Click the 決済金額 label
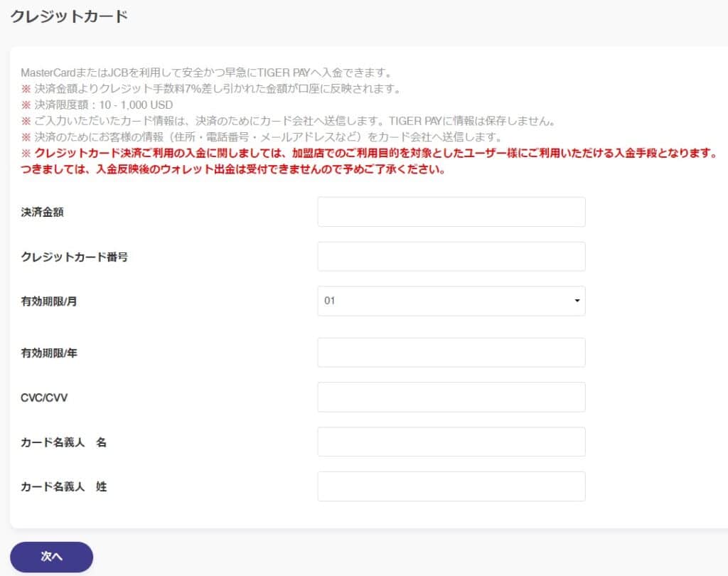 tap(42, 213)
